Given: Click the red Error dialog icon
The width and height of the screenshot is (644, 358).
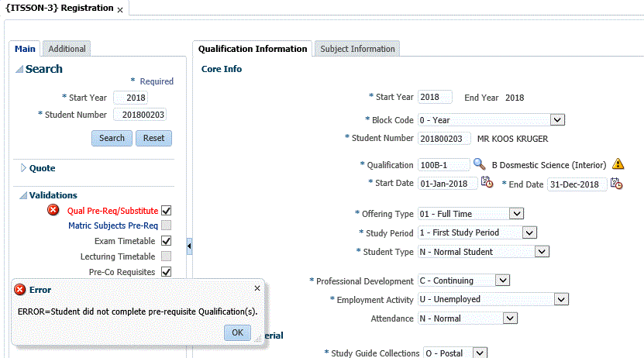Looking at the screenshot, I should click(x=19, y=290).
